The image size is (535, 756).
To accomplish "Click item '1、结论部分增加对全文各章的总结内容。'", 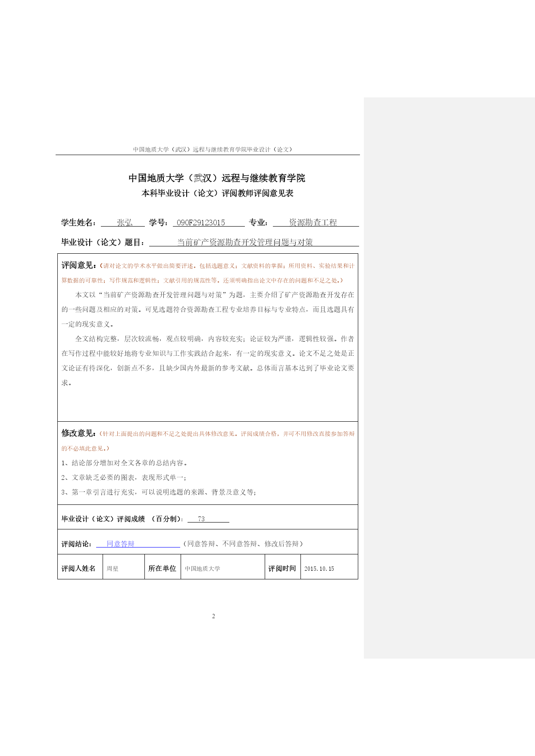I will (124, 463).
